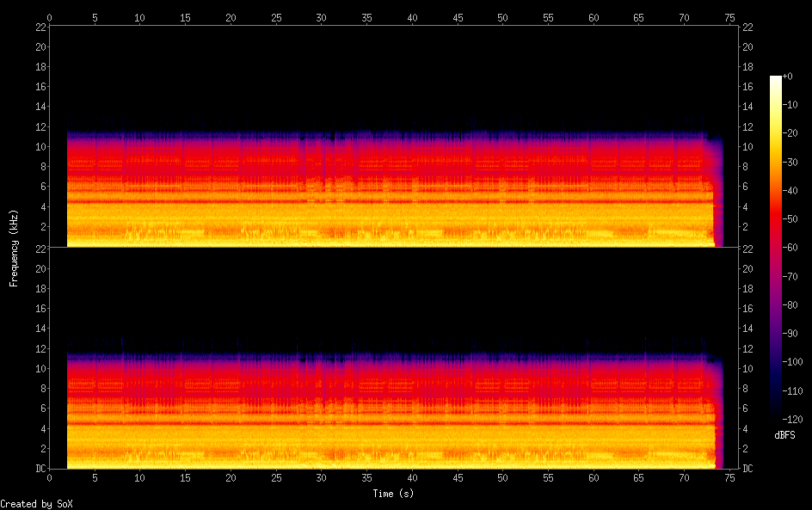The width and height of the screenshot is (812, 510).
Task: Click the 0 tick on the bottom time axis
Action: (x=50, y=477)
